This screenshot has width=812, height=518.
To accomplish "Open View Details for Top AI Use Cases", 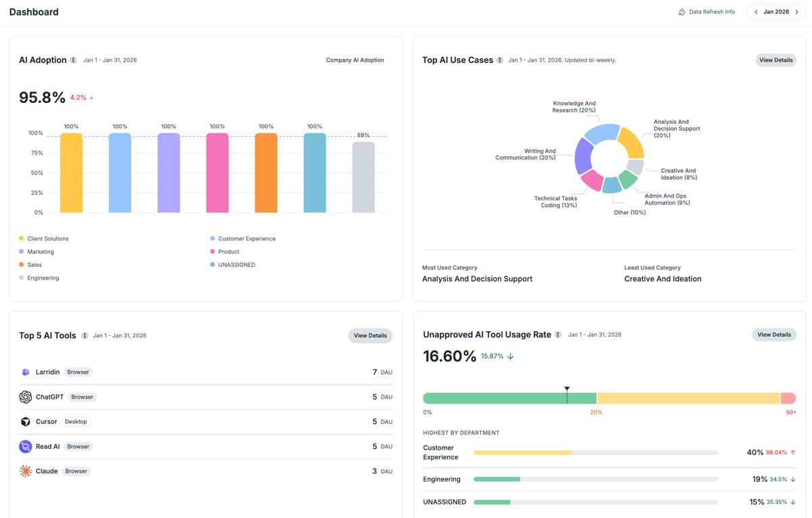I will click(x=775, y=60).
